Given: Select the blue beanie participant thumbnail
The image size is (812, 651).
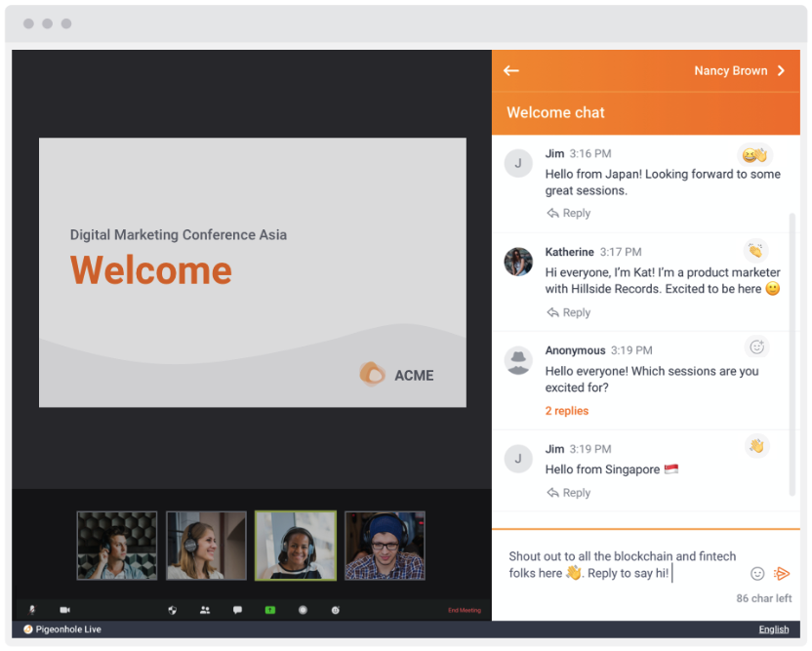Looking at the screenshot, I should (385, 546).
